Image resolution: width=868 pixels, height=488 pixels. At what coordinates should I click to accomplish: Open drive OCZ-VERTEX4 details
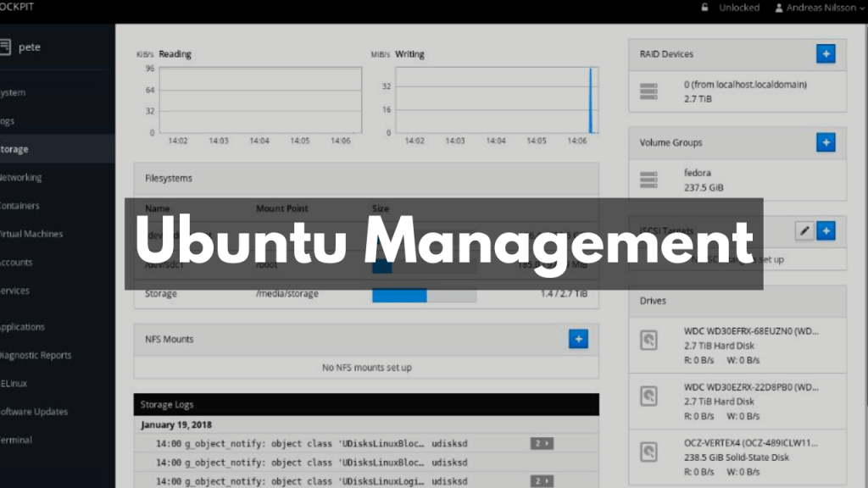tap(737, 457)
